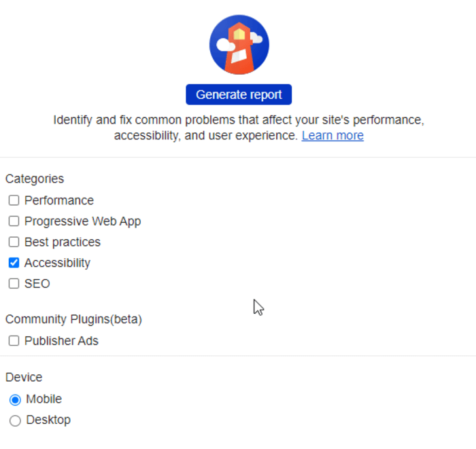Uncheck the Accessibility checkbox

(x=14, y=263)
